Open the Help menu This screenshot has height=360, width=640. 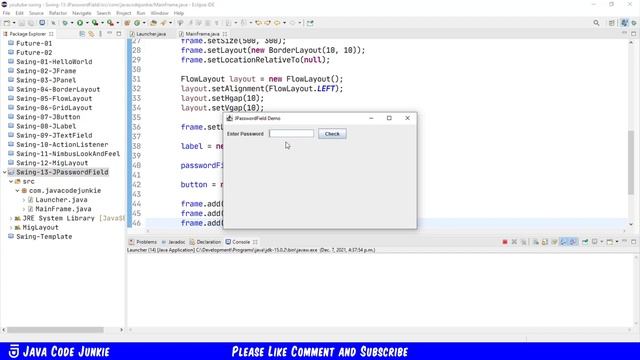point(179,13)
